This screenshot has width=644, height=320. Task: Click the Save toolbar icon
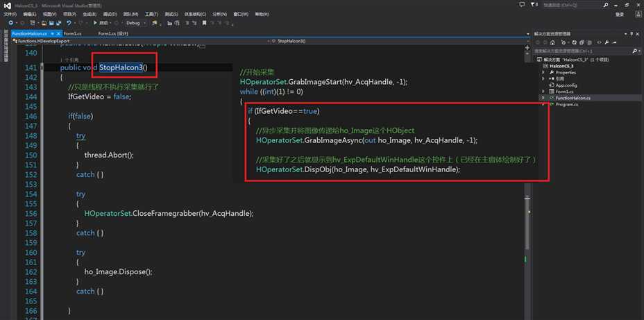tap(51, 23)
